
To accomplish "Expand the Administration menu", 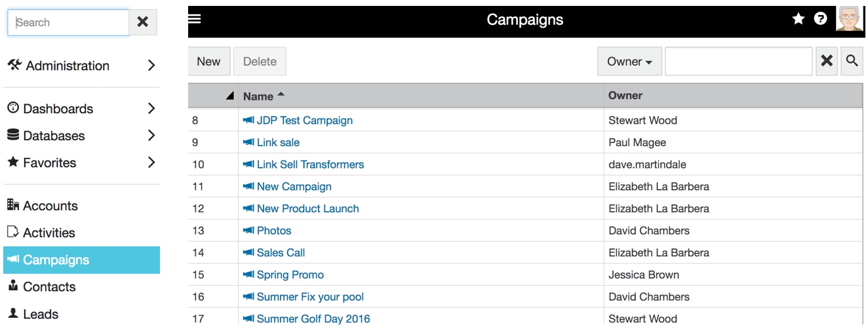I will click(151, 66).
